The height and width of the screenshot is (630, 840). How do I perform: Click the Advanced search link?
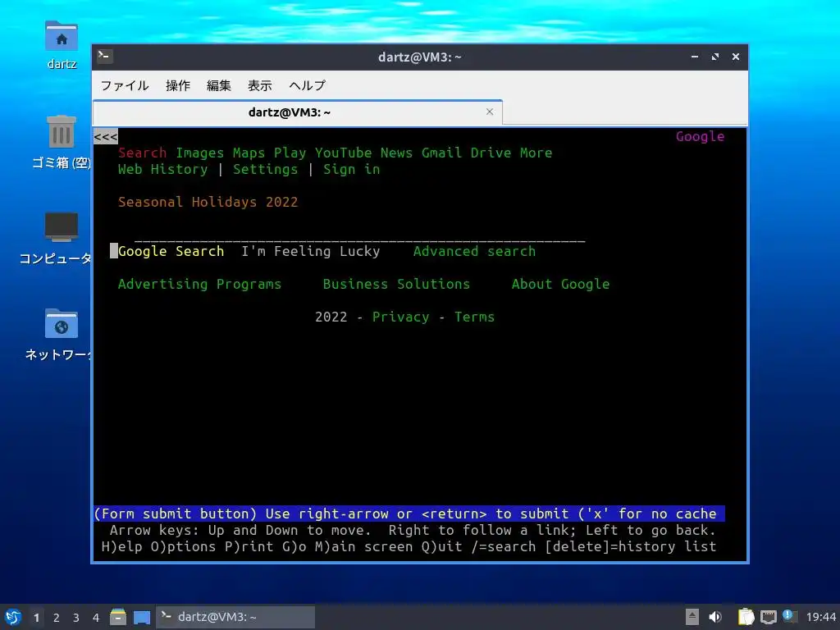point(474,251)
